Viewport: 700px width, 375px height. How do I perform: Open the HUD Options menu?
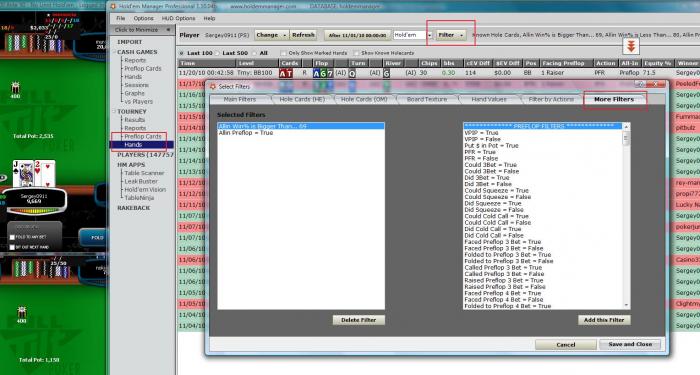tap(178, 18)
